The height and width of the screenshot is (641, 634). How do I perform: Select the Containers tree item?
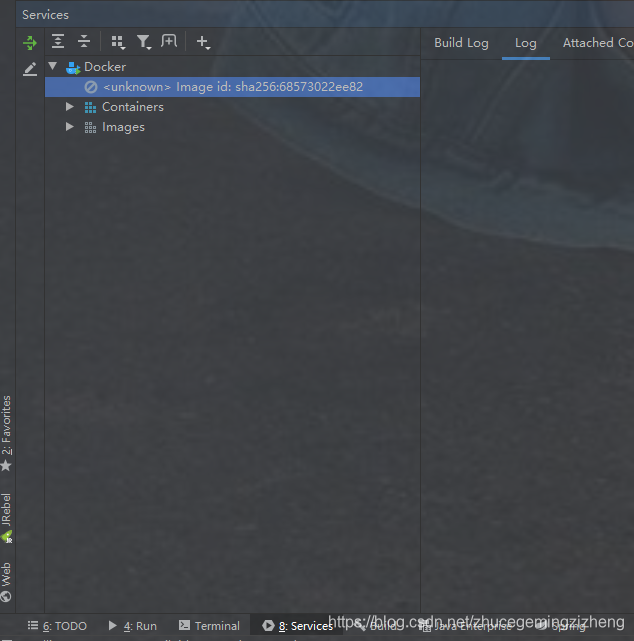pyautogui.click(x=133, y=107)
